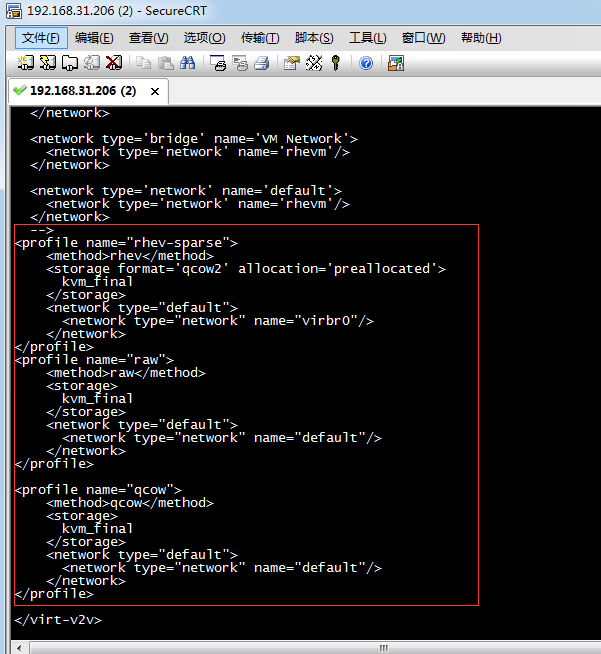This screenshot has height=654, width=601.
Task: Open the Keymap Editor icon
Action: (314, 63)
